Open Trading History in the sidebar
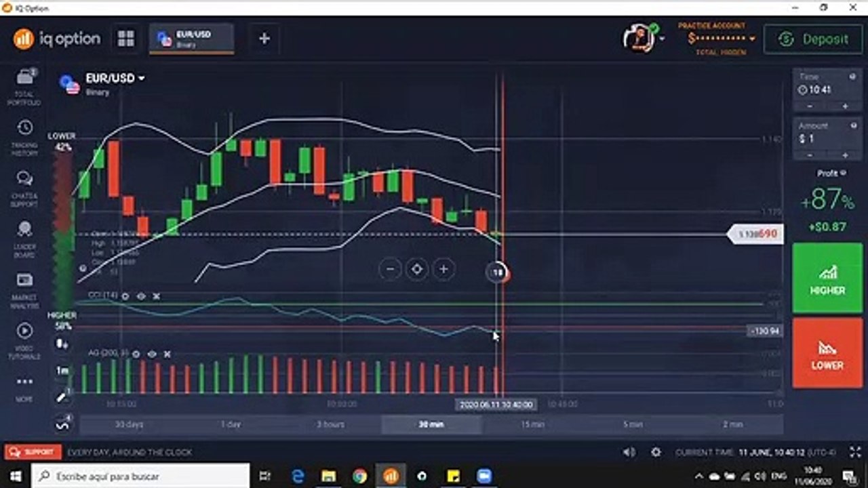This screenshot has height=488, width=868. [x=24, y=138]
